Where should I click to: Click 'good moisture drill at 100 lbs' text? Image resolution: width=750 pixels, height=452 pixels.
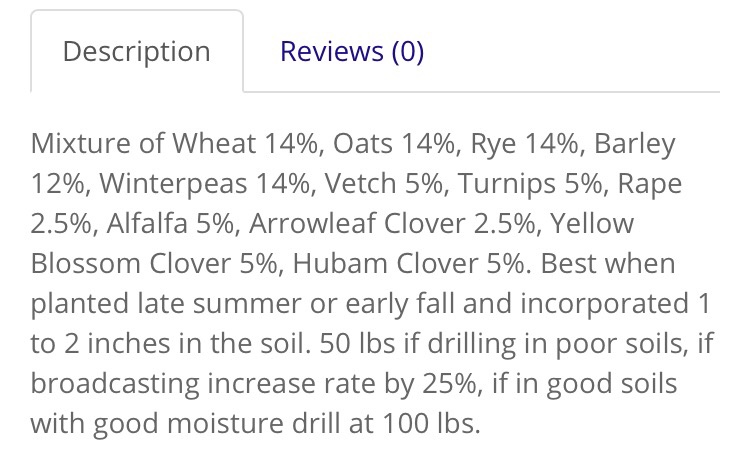pos(286,424)
